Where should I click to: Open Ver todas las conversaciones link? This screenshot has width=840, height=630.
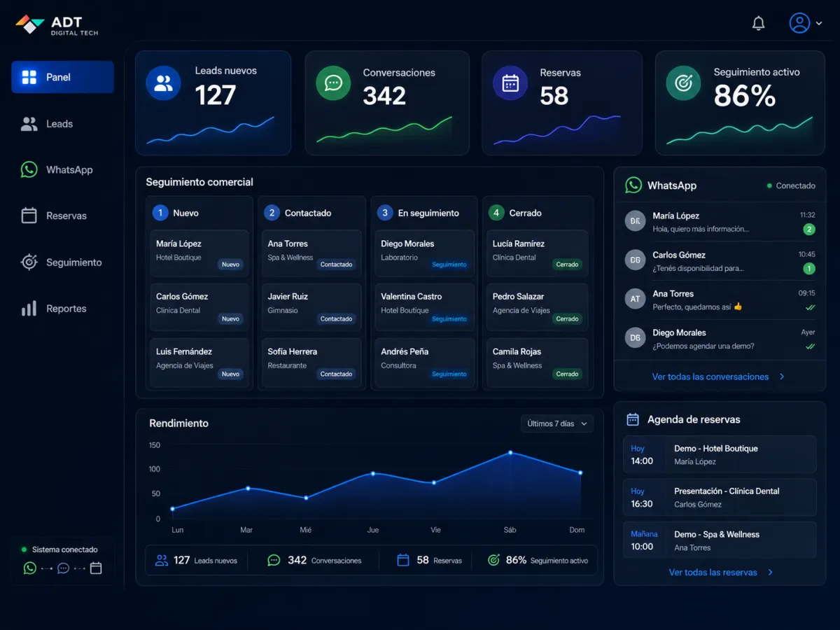(718, 377)
